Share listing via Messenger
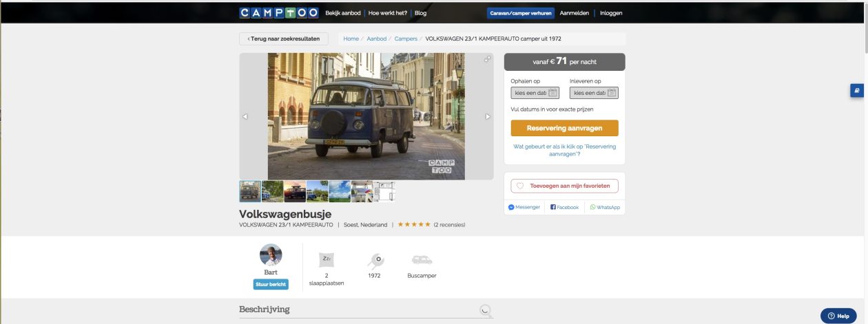 524,207
